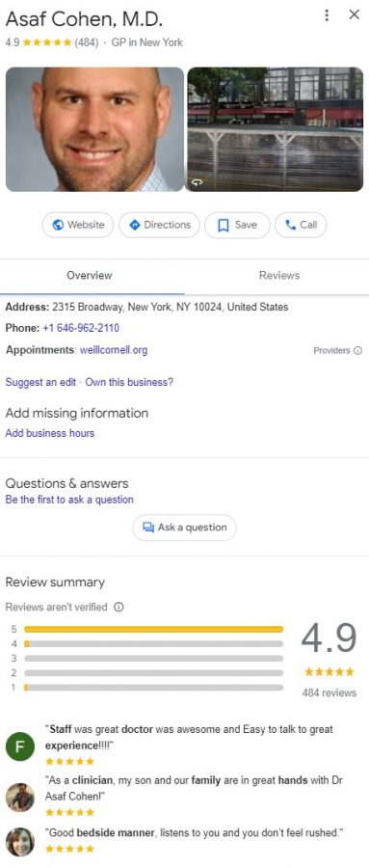Click the 1-star rating bar
This screenshot has height=868, width=369.
coord(154,688)
